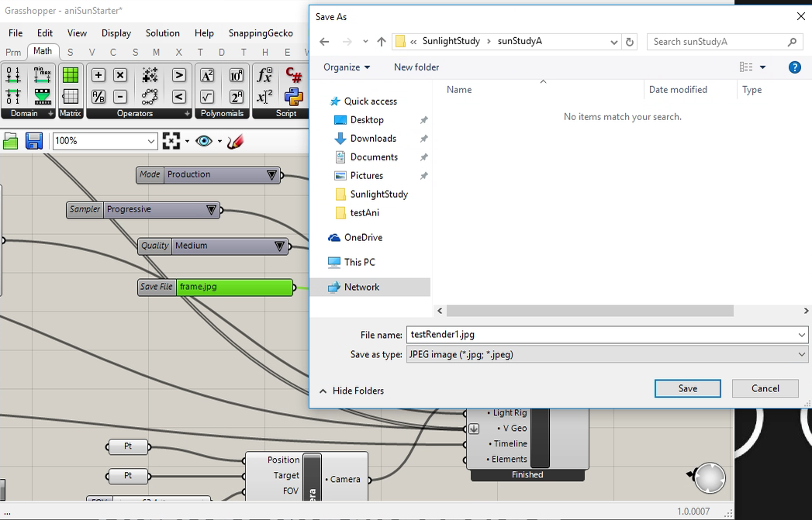This screenshot has width=812, height=520.
Task: Add the Division A/B operator component
Action: 98,96
